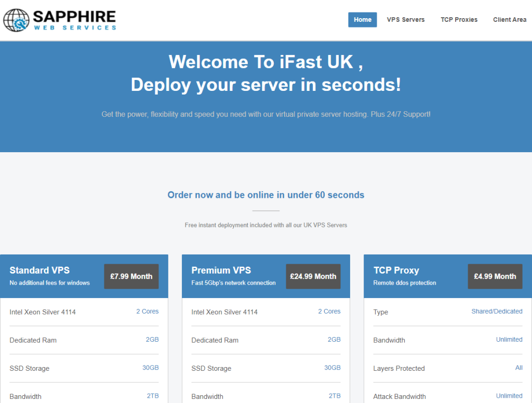The image size is (532, 403).
Task: Click '2 Cores' value in Premium VPS
Action: 329,312
